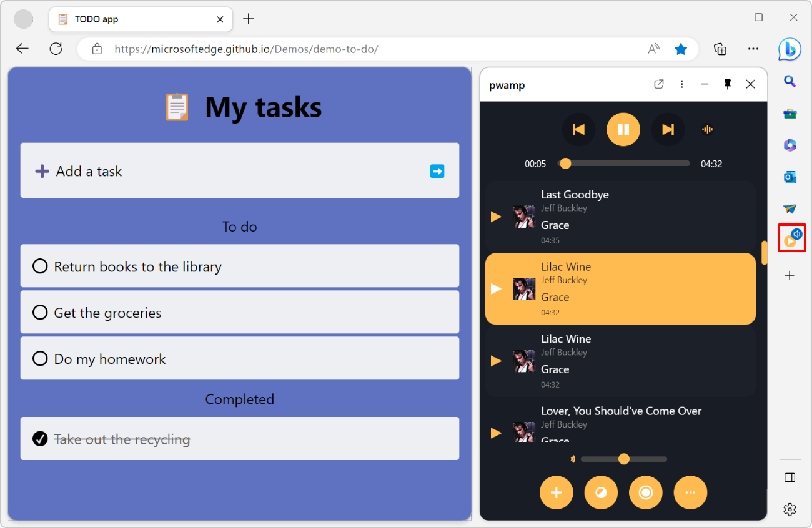The image size is (812, 528).
Task: Open the pwamp three-dot menu
Action: coord(682,84)
